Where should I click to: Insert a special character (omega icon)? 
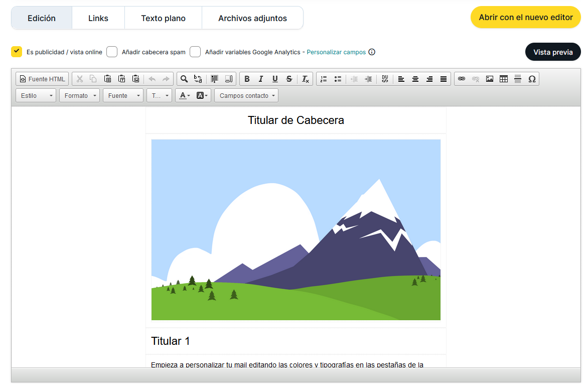(x=532, y=79)
